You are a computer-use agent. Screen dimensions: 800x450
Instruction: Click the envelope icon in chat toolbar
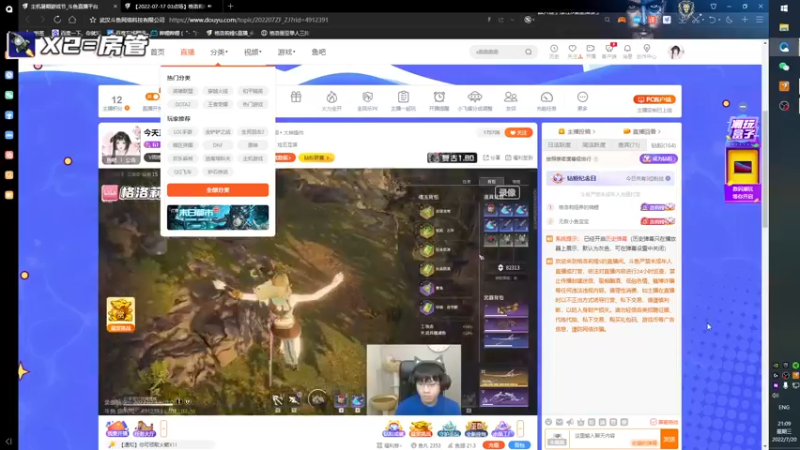coord(559,422)
